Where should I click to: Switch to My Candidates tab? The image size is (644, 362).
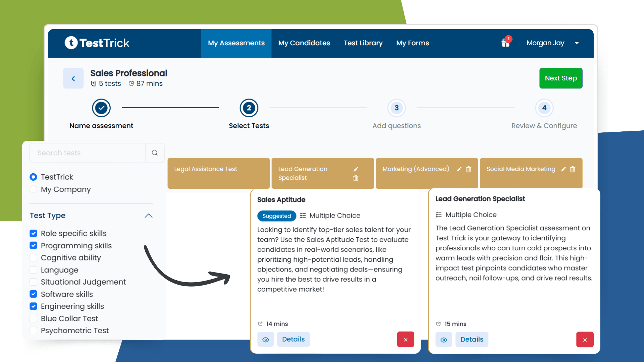pos(304,43)
